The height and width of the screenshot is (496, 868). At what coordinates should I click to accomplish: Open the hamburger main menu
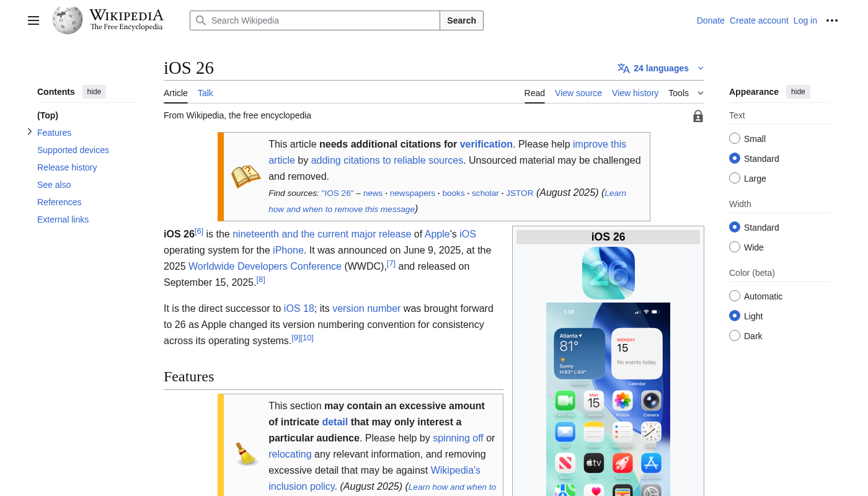pyautogui.click(x=33, y=20)
